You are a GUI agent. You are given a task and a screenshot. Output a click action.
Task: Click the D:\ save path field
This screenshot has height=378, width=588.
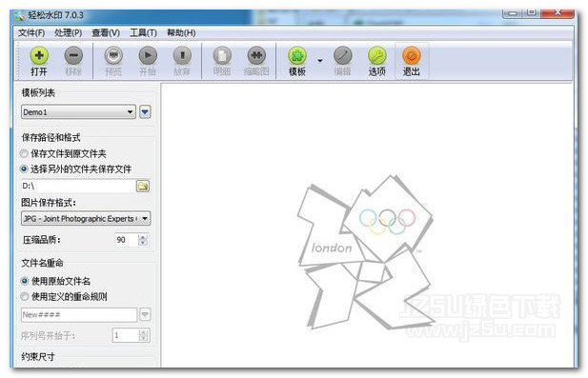click(x=77, y=187)
